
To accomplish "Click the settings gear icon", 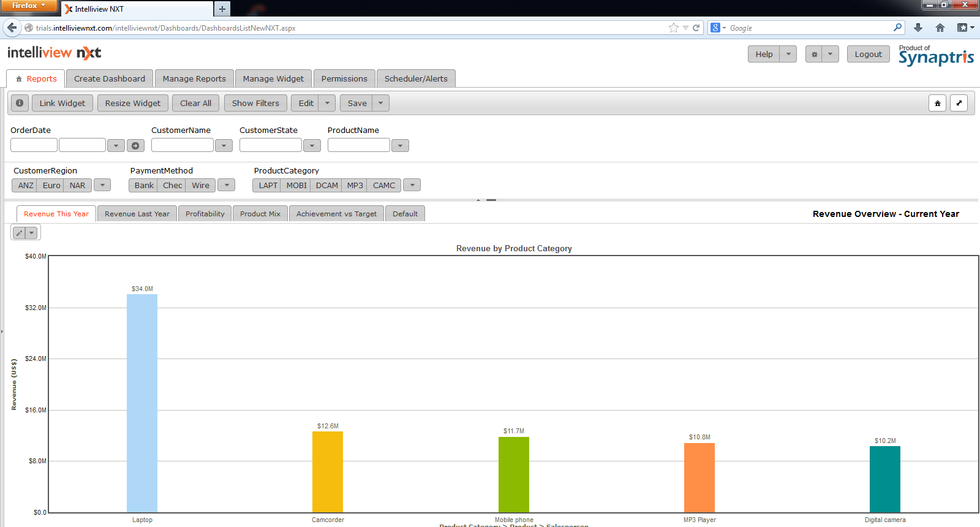I will 814,54.
